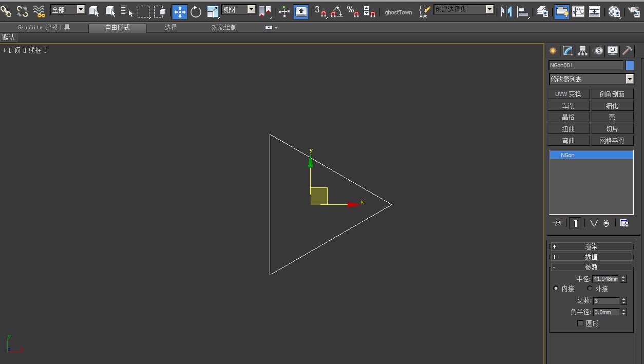Click Edit Named Selection Sets ABC icon
Viewport: 644px width, 364px height.
[x=424, y=11]
